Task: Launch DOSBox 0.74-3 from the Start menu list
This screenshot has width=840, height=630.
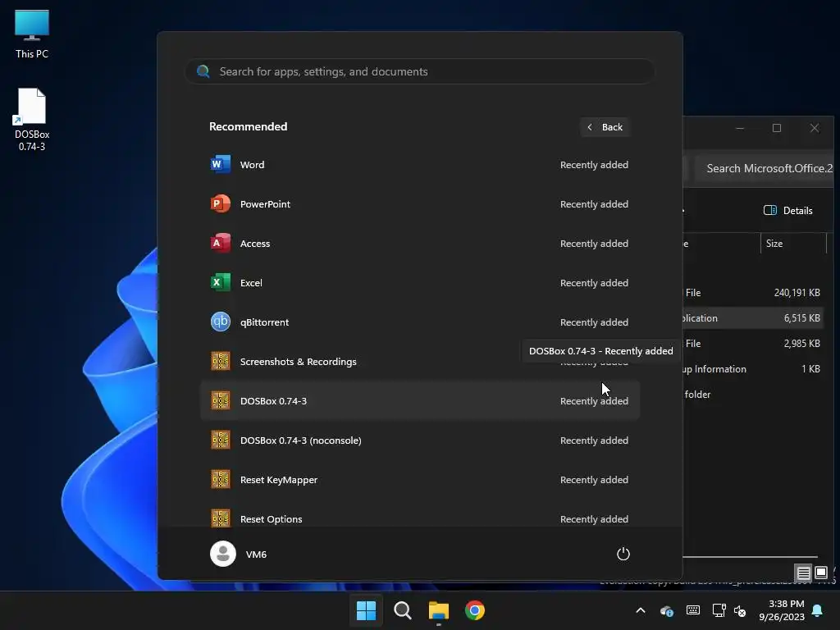Action: [420, 400]
